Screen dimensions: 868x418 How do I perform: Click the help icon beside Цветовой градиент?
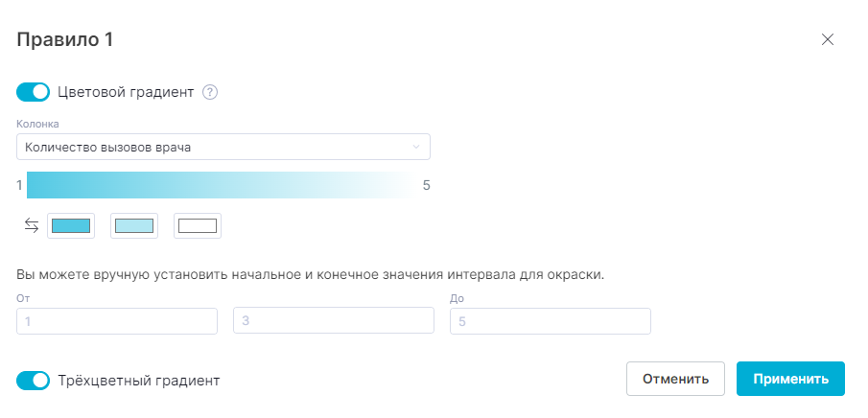pos(211,93)
